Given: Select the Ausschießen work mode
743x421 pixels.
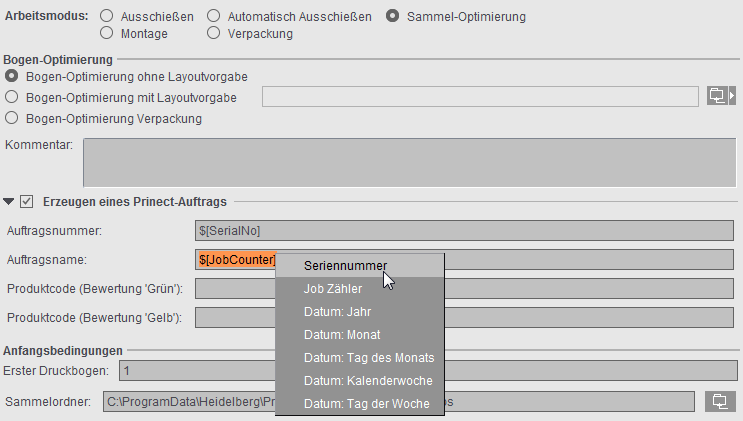Looking at the screenshot, I should (107, 16).
